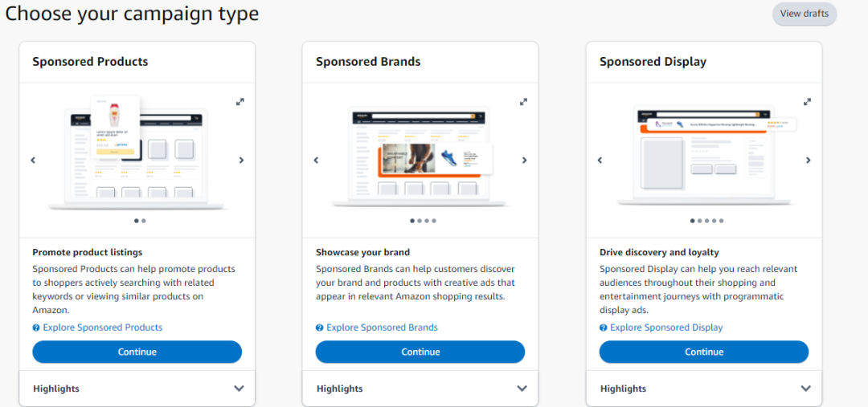Continue with Sponsored Products campaign
The image size is (868, 407).
pyautogui.click(x=137, y=352)
